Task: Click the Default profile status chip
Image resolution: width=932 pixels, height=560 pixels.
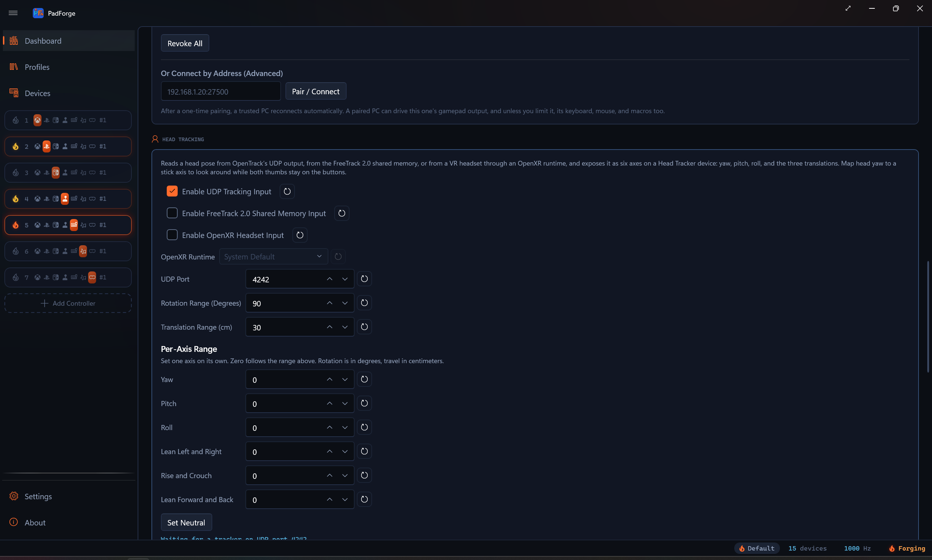Action: pyautogui.click(x=757, y=548)
